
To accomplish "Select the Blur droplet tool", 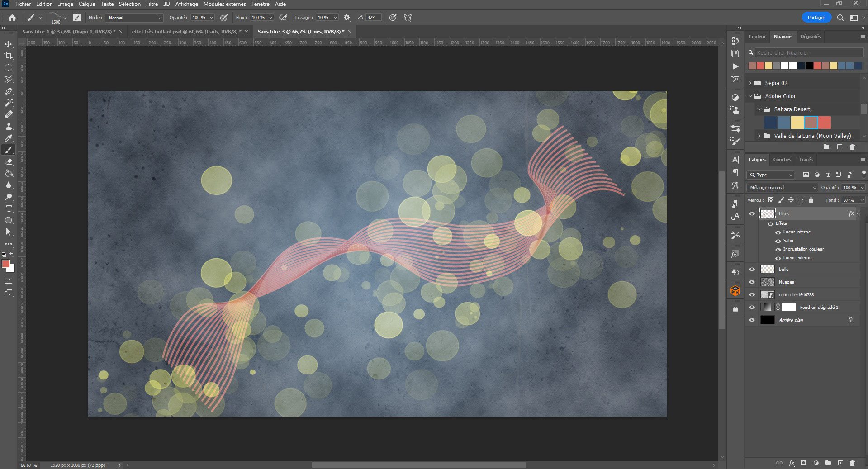I will (8, 185).
